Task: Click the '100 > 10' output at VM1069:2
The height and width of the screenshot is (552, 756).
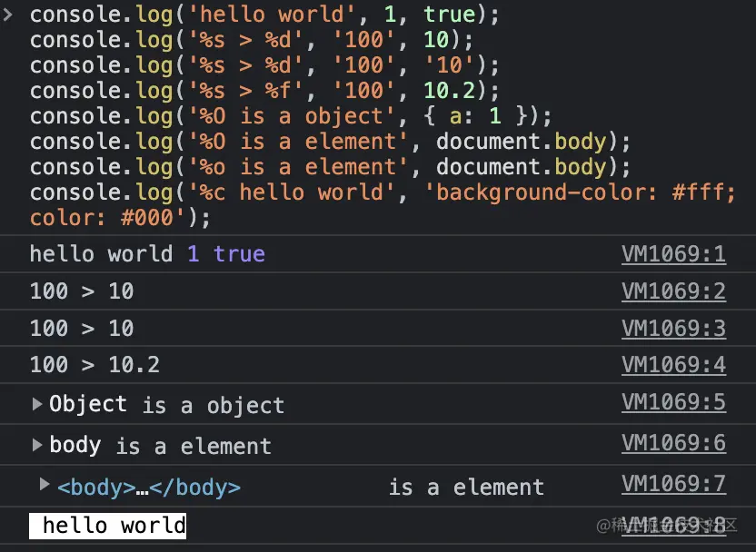Action: 82,291
